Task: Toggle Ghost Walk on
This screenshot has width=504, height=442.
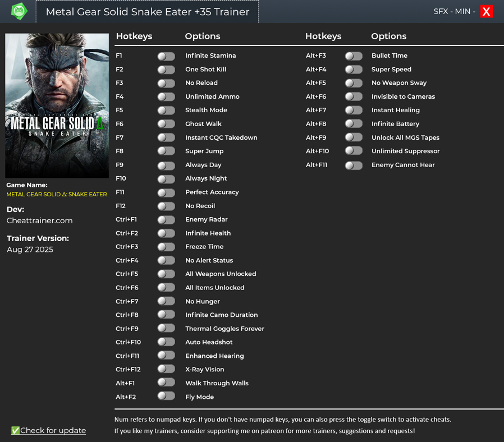Action: [166, 124]
